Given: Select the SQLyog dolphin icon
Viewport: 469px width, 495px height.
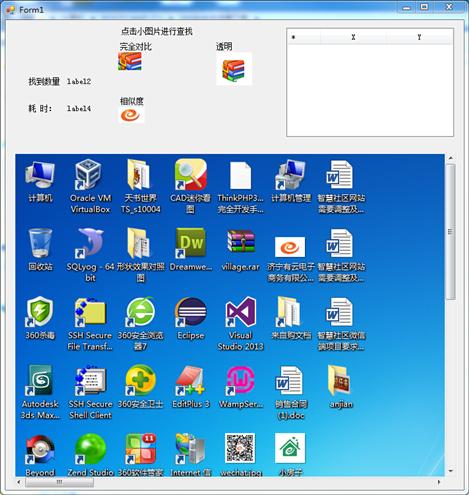Looking at the screenshot, I should click(x=88, y=243).
